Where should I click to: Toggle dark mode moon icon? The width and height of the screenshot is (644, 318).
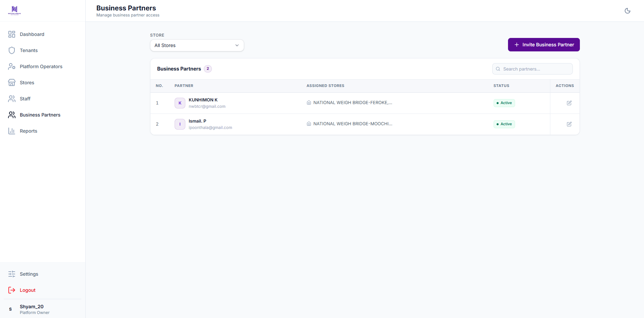(627, 11)
